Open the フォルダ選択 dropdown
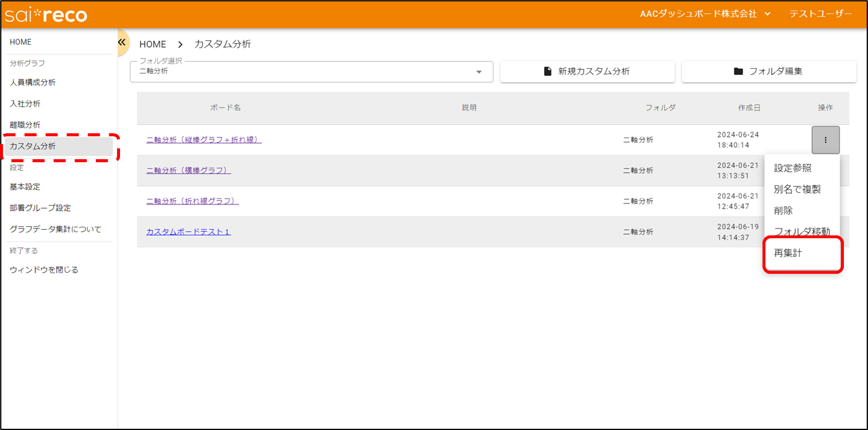The height and width of the screenshot is (430, 868). coord(311,71)
